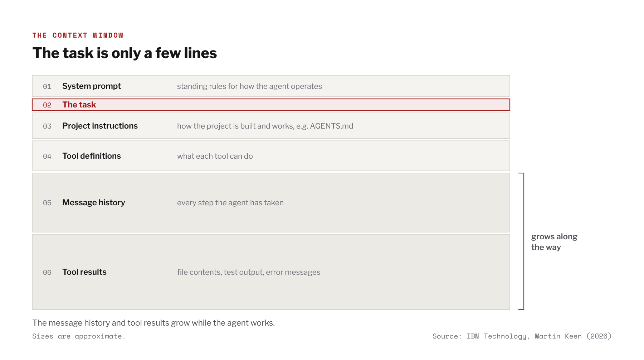
Task: Select the highlighted 'The task' row label
Action: [79, 105]
